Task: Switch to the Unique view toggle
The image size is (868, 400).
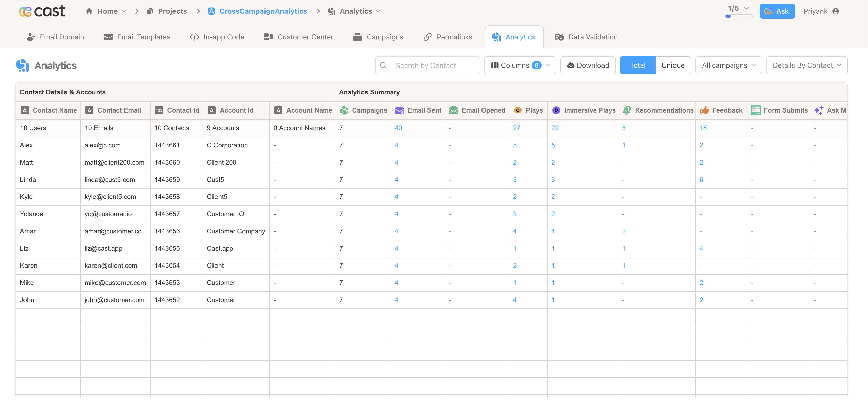Action: point(673,65)
